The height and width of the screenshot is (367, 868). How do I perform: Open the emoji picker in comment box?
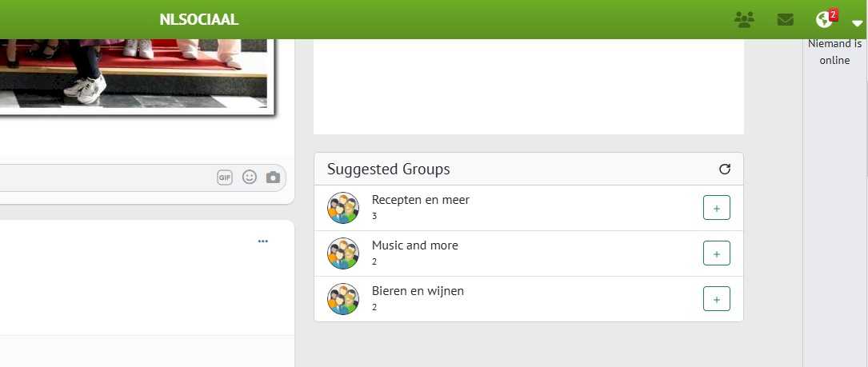tap(250, 178)
